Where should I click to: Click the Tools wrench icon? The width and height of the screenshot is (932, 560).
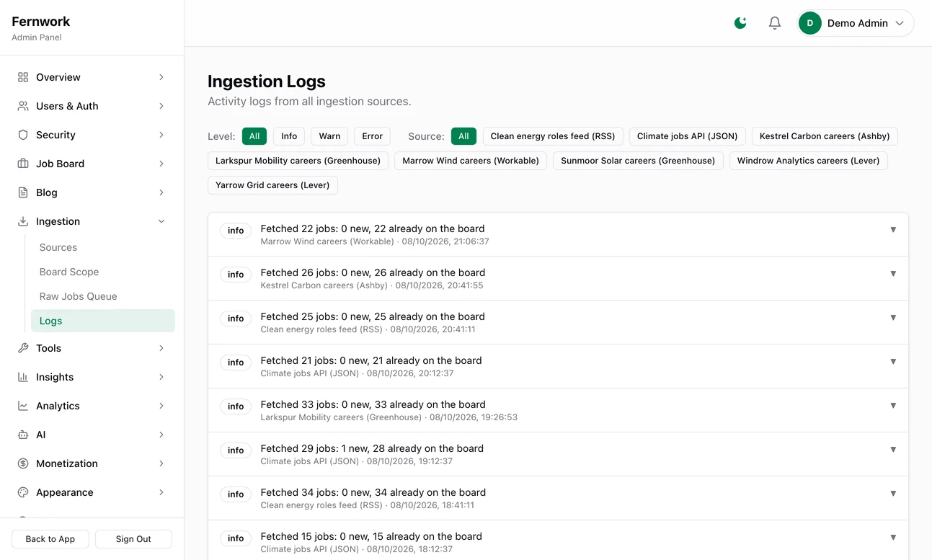[23, 348]
